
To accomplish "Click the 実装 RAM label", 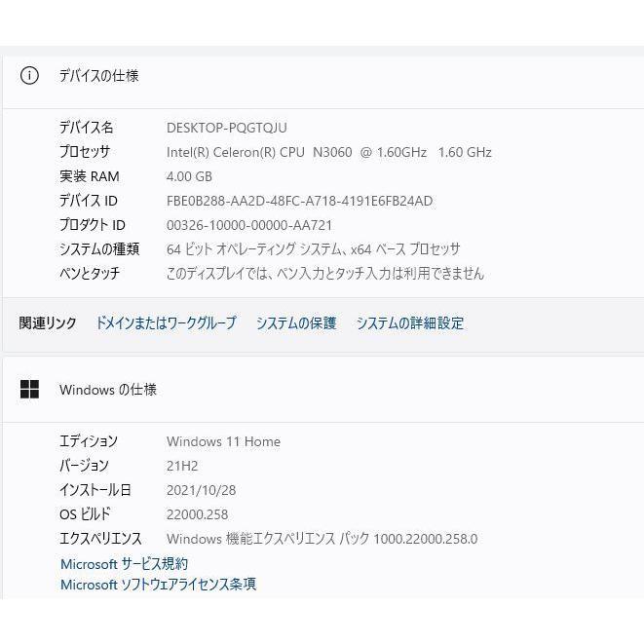I will click(90, 176).
